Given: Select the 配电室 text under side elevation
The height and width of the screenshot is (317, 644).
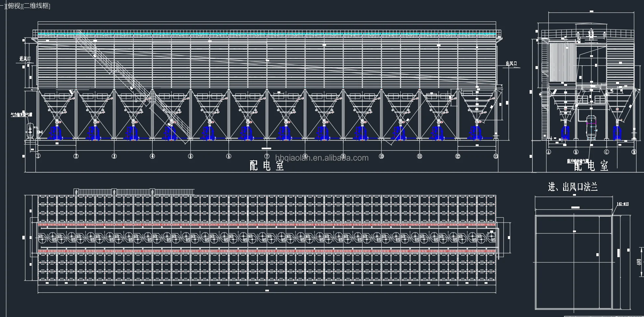Looking at the screenshot, I should pyautogui.click(x=591, y=166).
